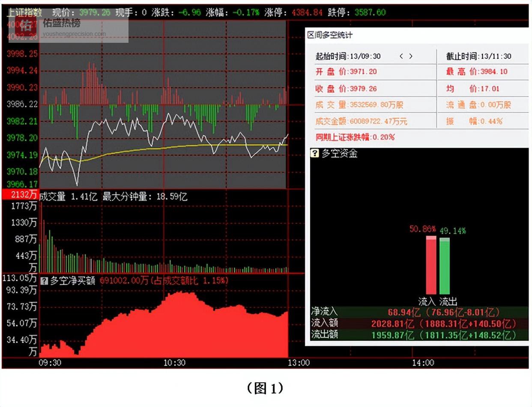Click the help icon beside 多空净买额
This screenshot has width=532, height=407.
coord(44,281)
